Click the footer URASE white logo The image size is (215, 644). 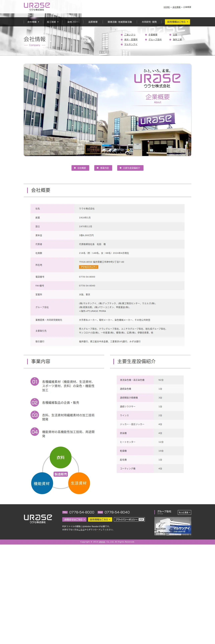pyautogui.click(x=38, y=519)
